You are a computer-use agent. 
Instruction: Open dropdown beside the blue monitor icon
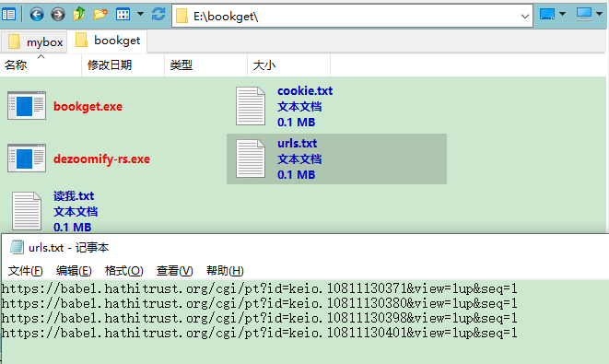tap(562, 15)
